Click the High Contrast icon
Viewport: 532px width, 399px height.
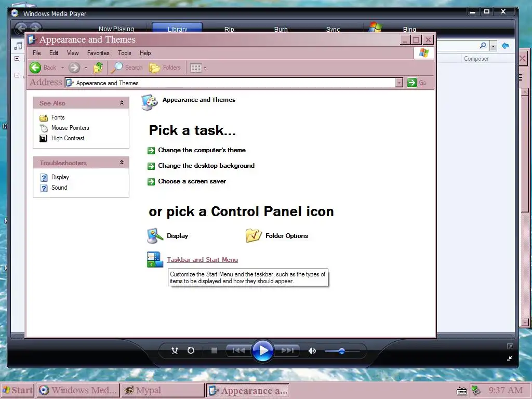coord(44,138)
